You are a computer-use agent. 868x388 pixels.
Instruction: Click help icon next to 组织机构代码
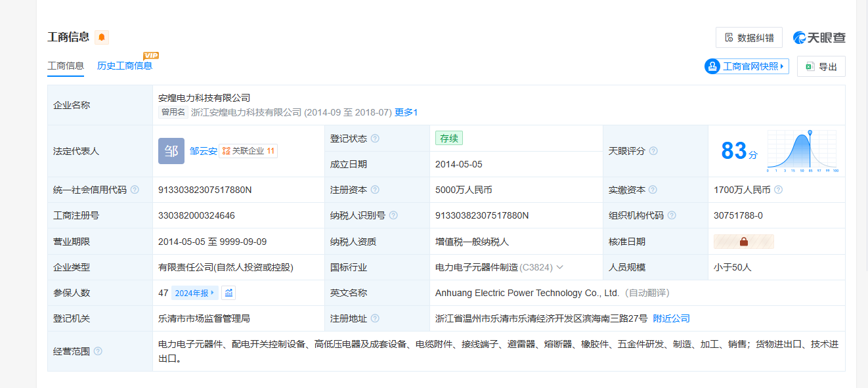coord(672,215)
